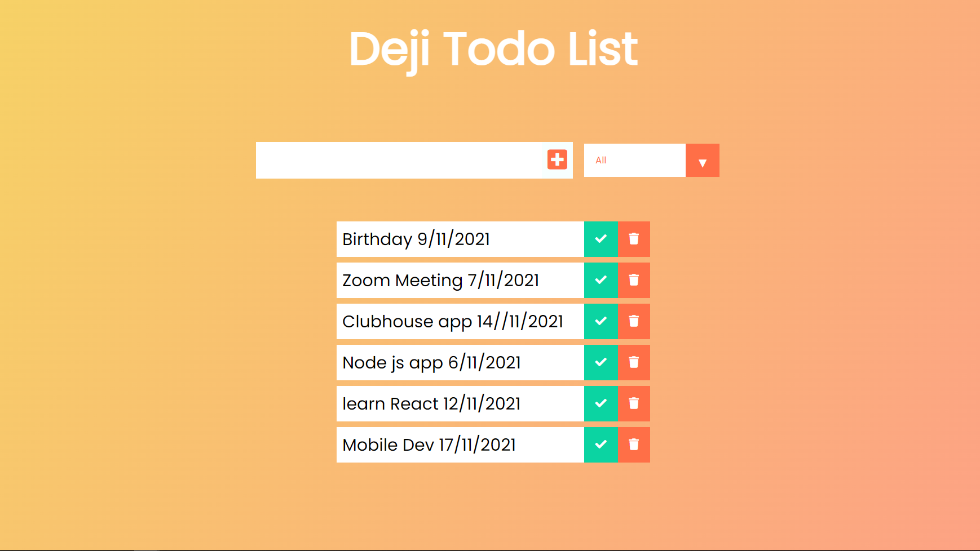Remove the Node js app todo
This screenshot has height=551, width=980.
(634, 362)
